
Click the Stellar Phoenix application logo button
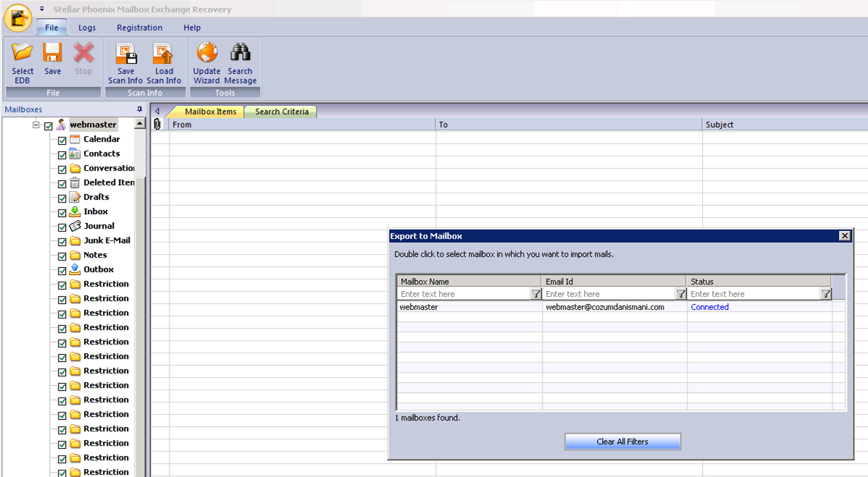[x=17, y=17]
